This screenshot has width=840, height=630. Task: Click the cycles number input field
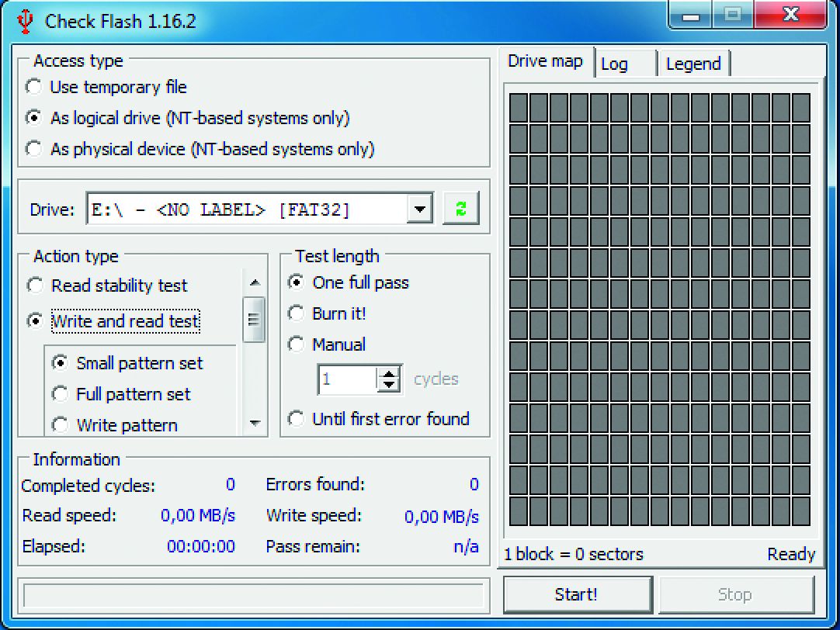click(x=349, y=379)
